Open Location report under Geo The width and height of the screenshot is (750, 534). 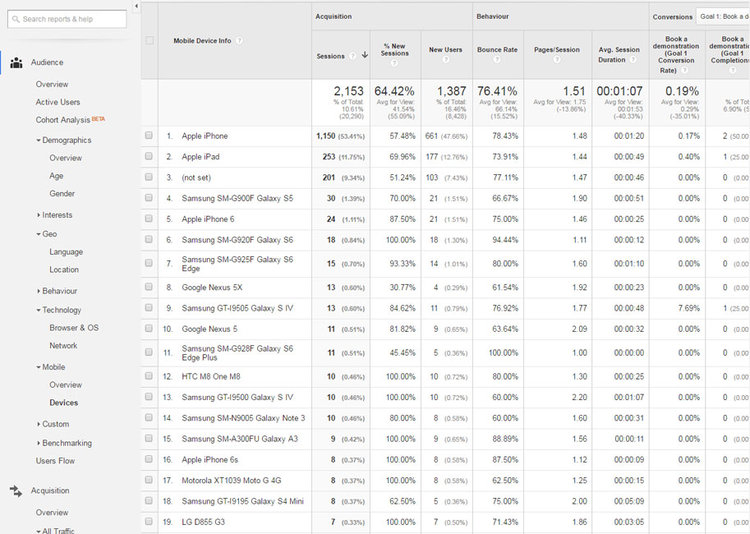[x=64, y=269]
